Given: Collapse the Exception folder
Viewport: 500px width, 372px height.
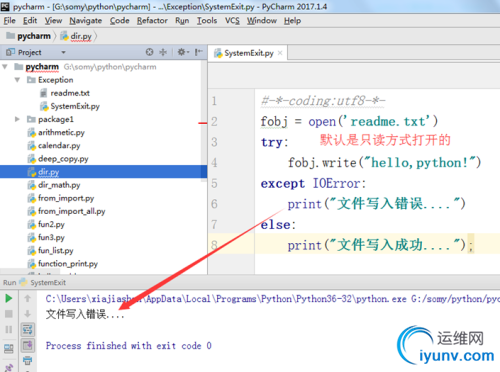Looking at the screenshot, I should (17, 80).
